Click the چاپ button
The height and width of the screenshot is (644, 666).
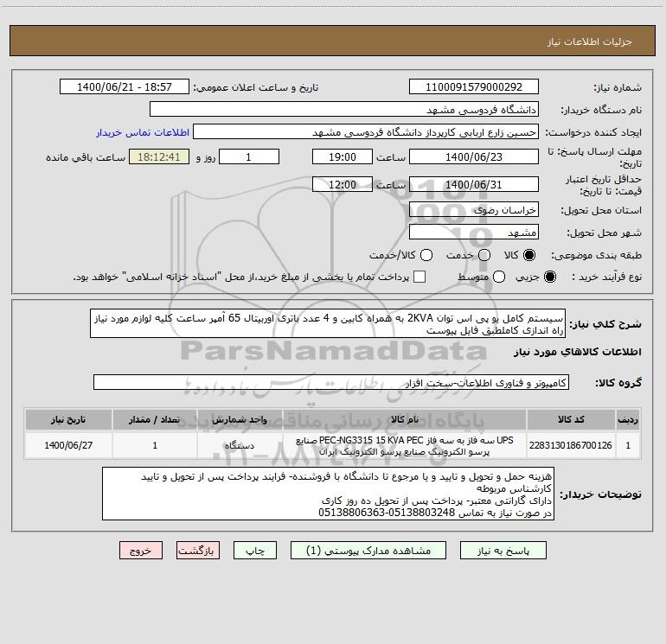255,551
